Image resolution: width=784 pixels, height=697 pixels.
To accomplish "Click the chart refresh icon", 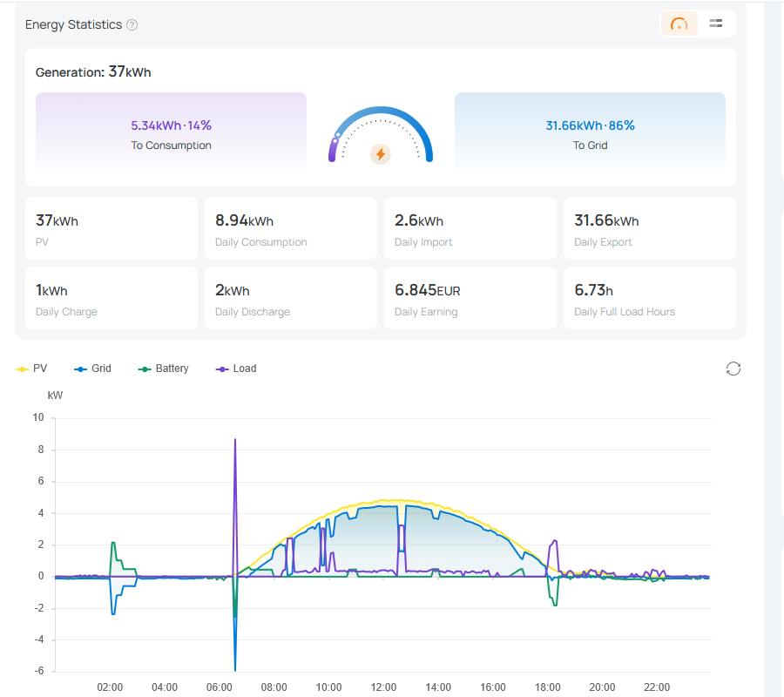I will tap(733, 369).
